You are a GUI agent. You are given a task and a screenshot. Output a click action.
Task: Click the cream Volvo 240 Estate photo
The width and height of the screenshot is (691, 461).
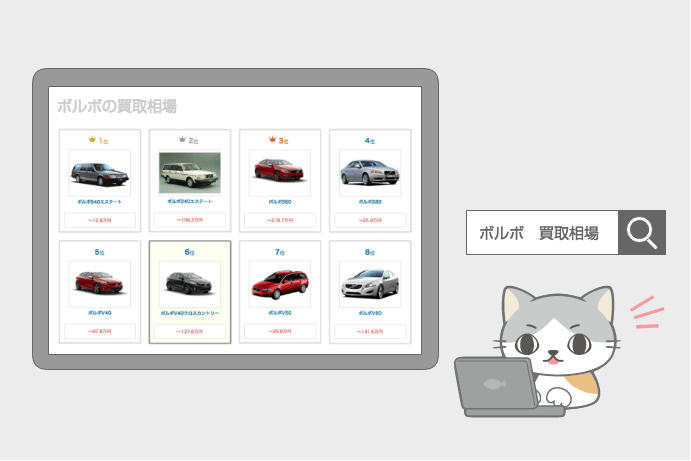coord(190,173)
